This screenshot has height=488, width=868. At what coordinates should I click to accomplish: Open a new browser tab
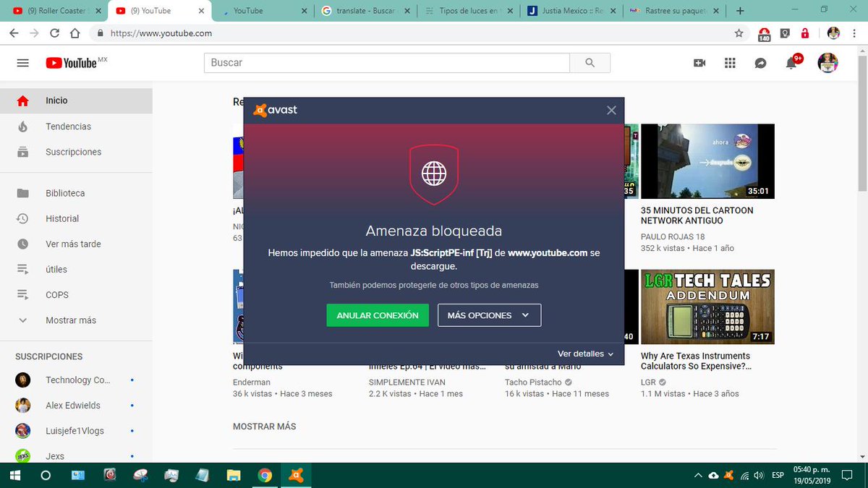[x=740, y=11]
